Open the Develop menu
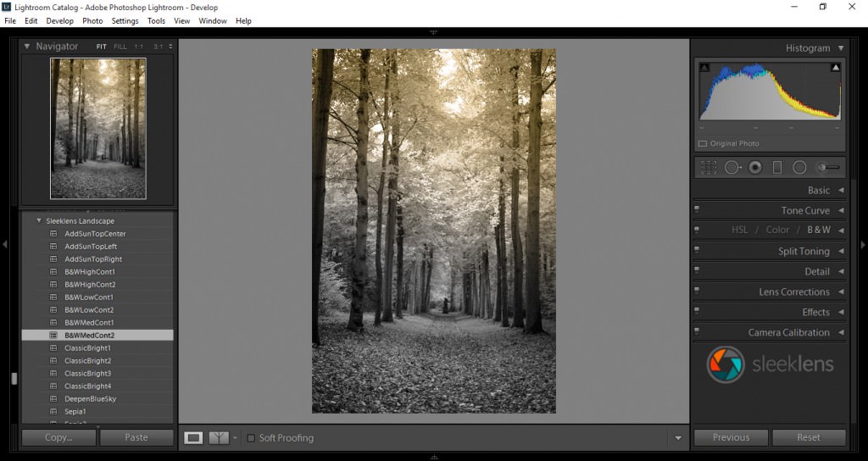 pyautogui.click(x=60, y=20)
